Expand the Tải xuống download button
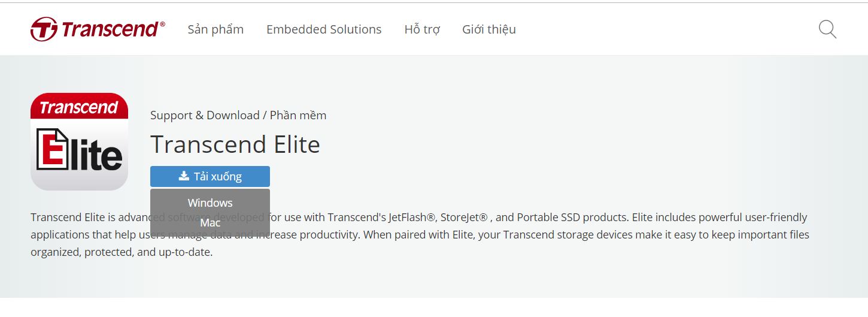 210,176
